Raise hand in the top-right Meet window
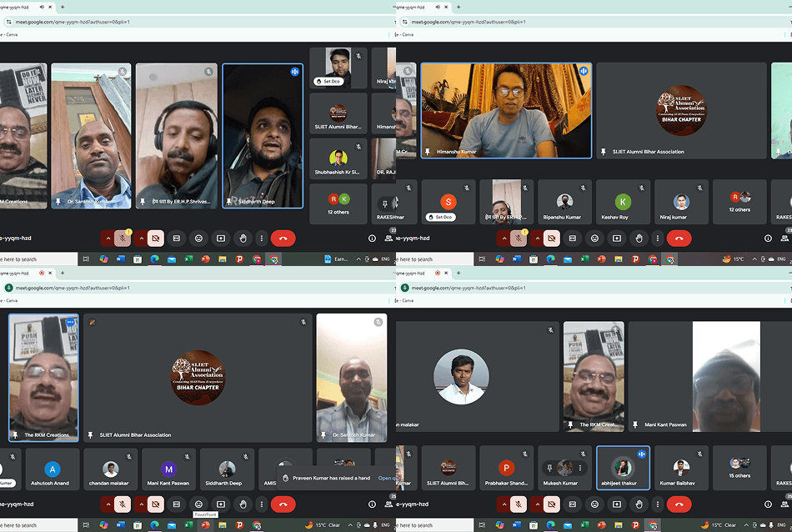792x532 pixels. click(639, 238)
